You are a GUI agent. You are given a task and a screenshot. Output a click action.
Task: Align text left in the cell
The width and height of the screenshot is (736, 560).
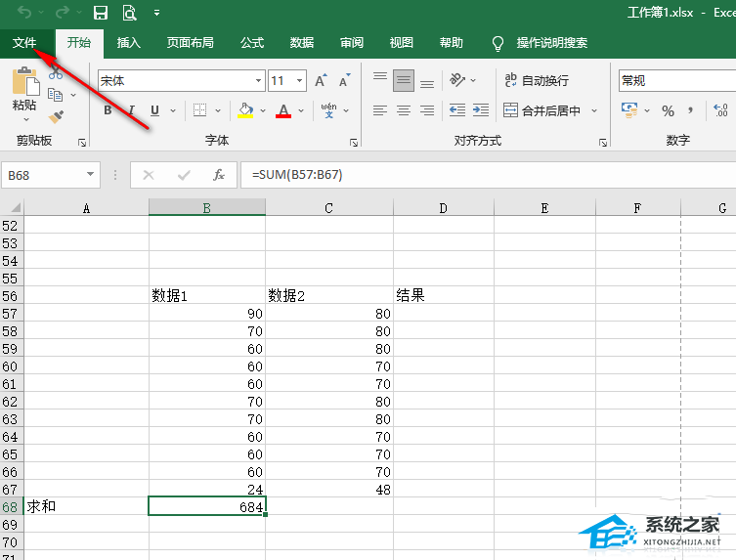tap(380, 110)
